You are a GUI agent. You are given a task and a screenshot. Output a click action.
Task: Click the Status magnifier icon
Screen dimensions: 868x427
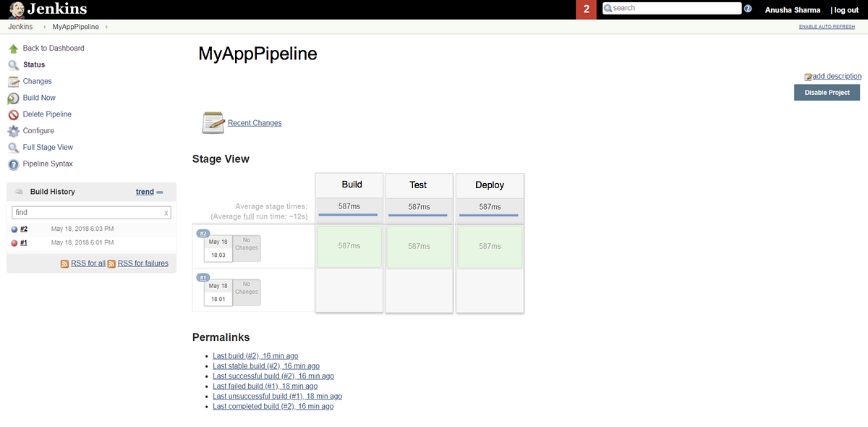pyautogui.click(x=13, y=65)
